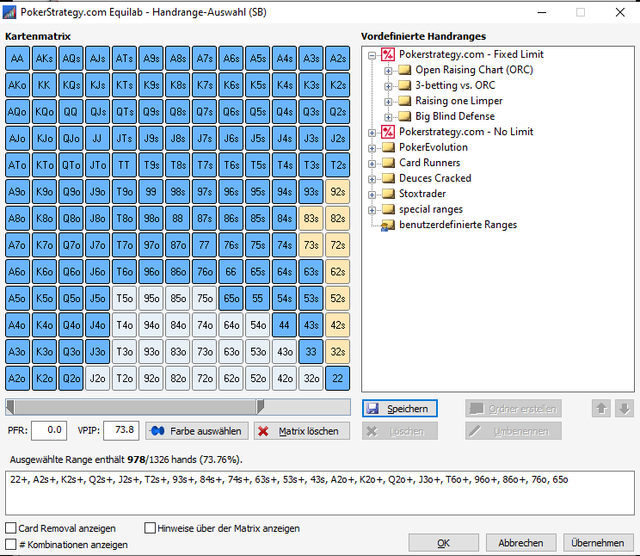Select the Pokerstrategy.com - Fixed Limit tree item

pyautogui.click(x=471, y=54)
